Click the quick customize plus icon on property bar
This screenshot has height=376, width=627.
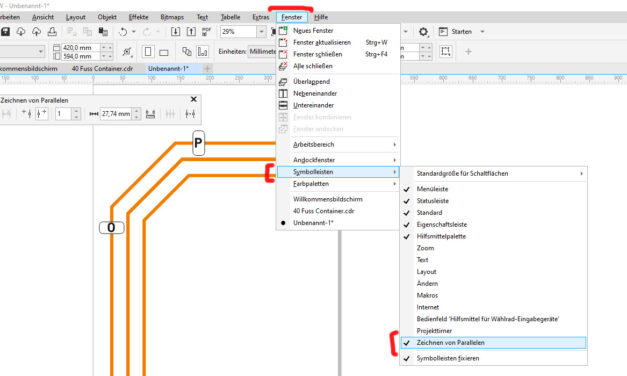point(468,51)
